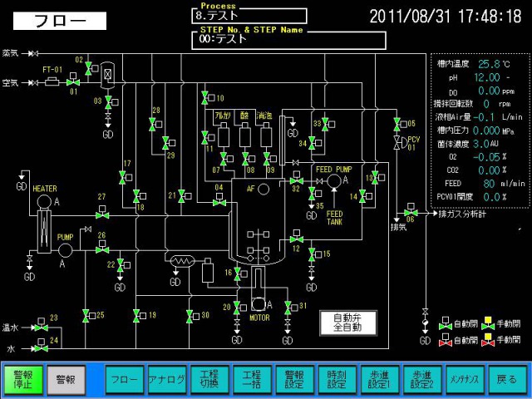Click valve 23 on warm water inlet

tap(42, 325)
